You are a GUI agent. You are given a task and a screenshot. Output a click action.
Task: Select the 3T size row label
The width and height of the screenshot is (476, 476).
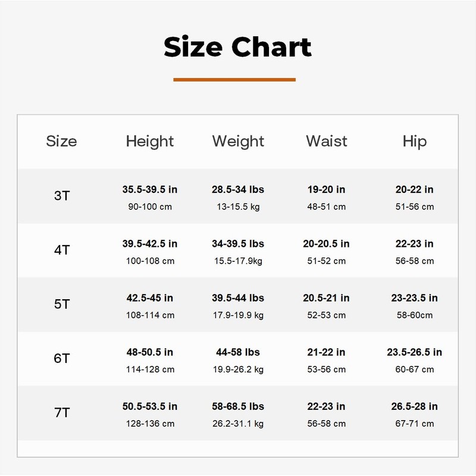[x=61, y=196]
